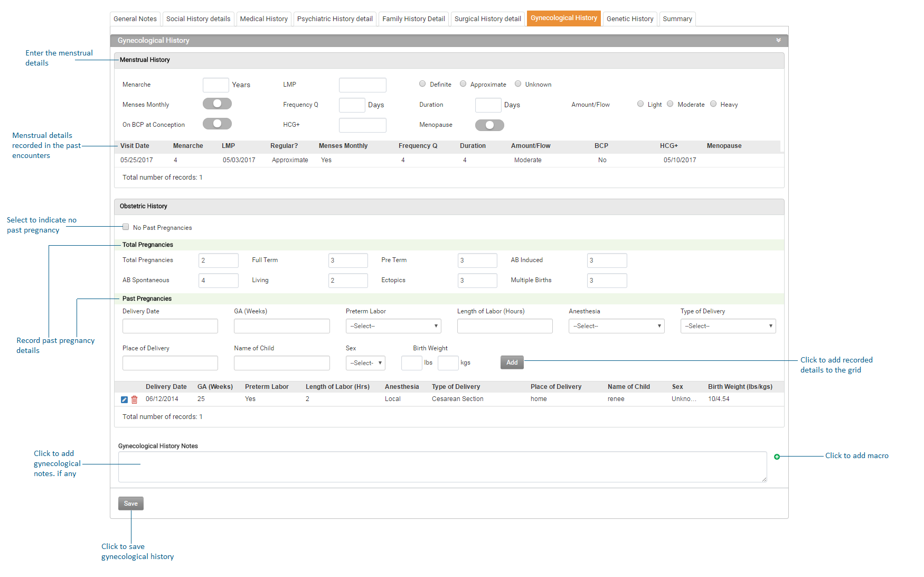Open the Preterm Labor dropdown

click(x=393, y=326)
